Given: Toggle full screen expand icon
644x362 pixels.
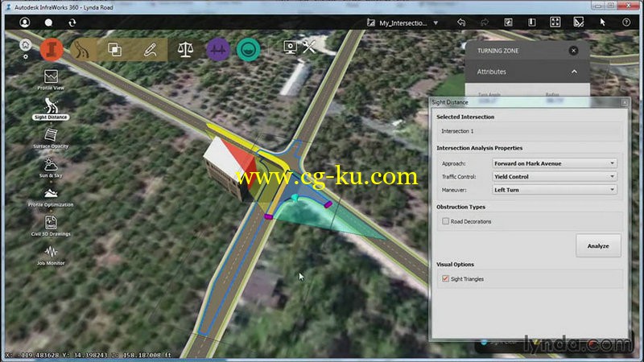Looking at the screenshot, I should 555,23.
